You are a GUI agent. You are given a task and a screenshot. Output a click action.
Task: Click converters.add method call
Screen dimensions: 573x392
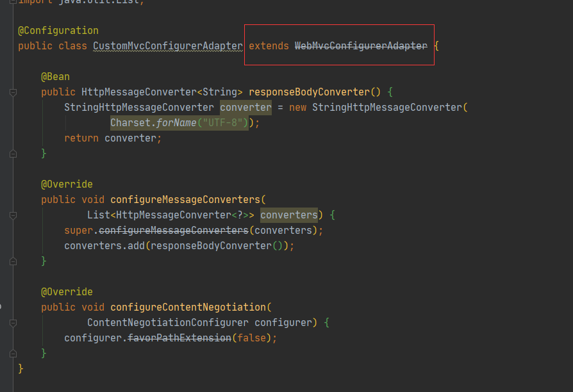pyautogui.click(x=104, y=245)
